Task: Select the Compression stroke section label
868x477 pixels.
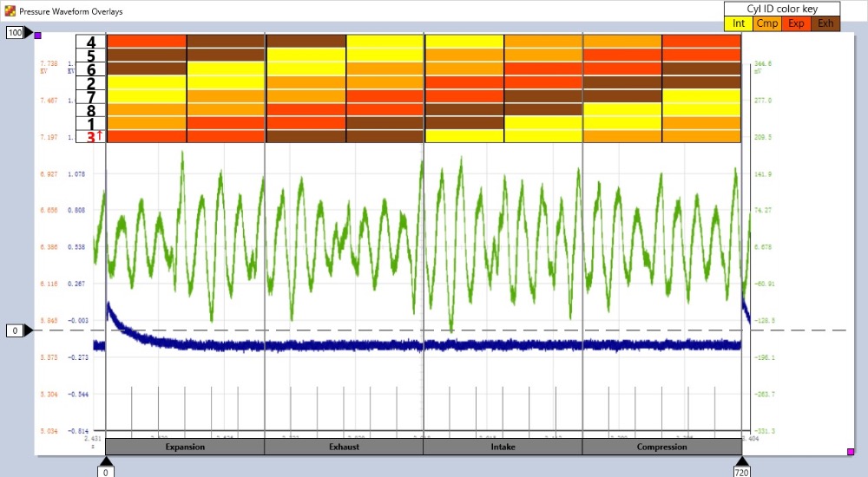Action: tap(661, 447)
